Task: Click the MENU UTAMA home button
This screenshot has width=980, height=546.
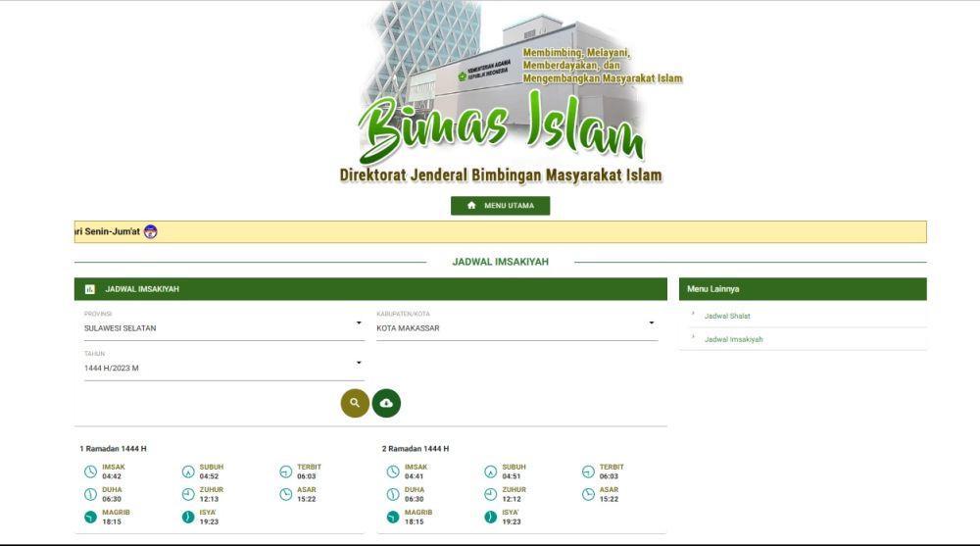Action: coord(500,206)
